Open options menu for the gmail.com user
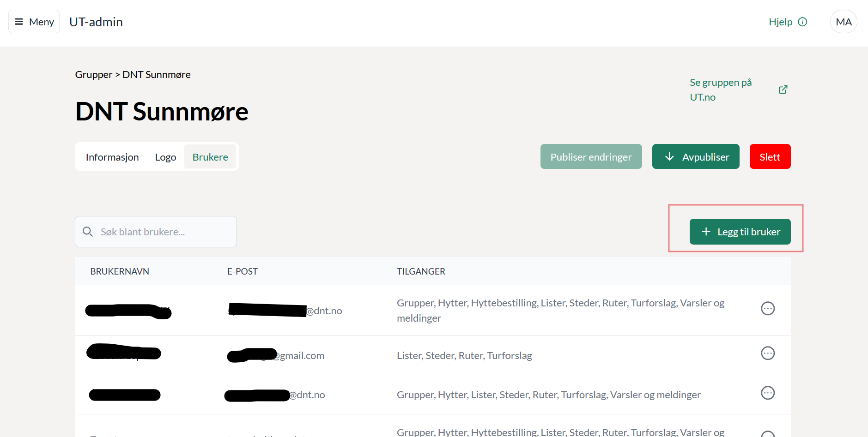 (767, 353)
